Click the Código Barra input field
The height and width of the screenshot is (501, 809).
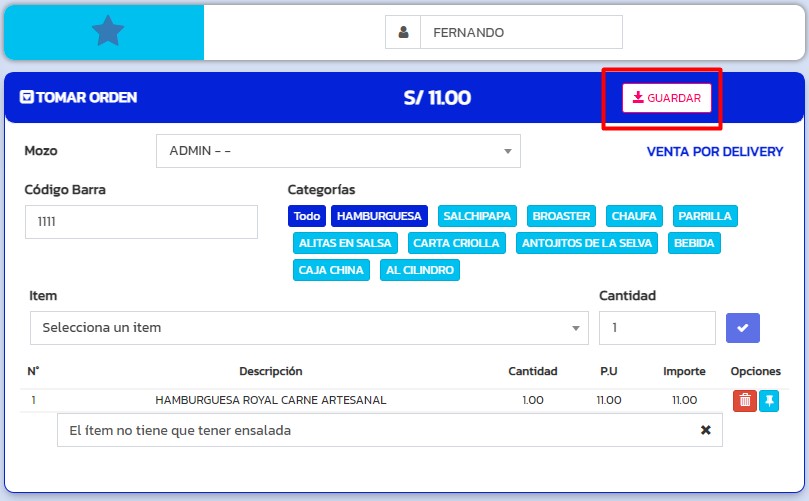click(141, 222)
